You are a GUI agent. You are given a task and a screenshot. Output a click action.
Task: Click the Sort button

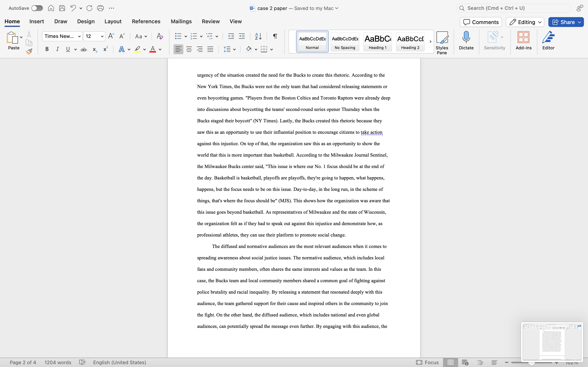258,36
